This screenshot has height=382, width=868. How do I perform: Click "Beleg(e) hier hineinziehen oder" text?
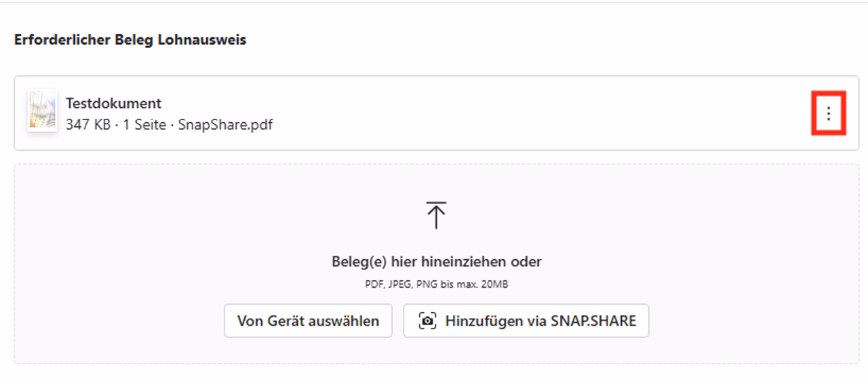(x=436, y=261)
